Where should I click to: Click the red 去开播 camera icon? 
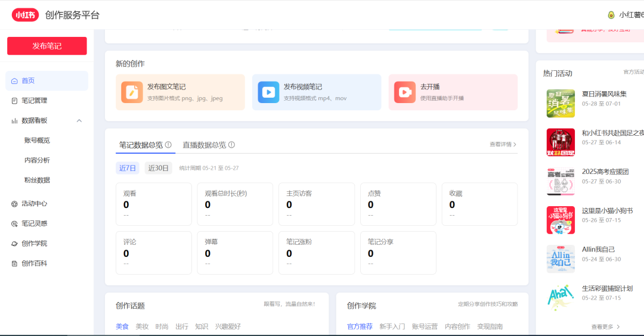405,92
